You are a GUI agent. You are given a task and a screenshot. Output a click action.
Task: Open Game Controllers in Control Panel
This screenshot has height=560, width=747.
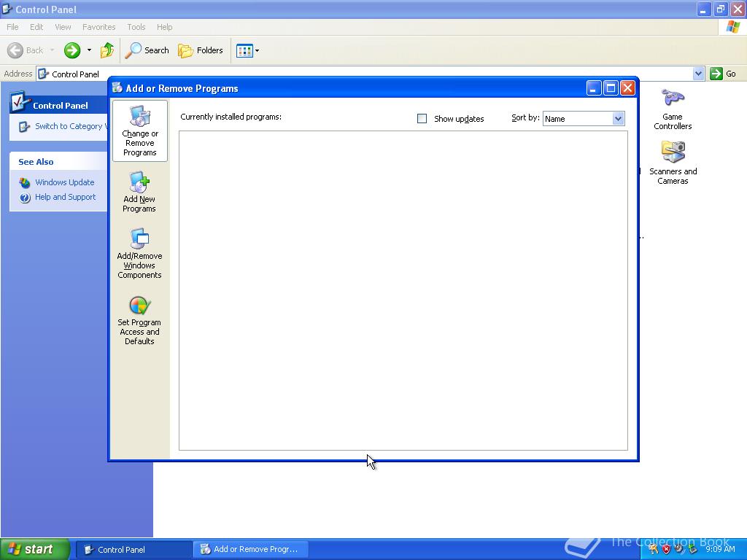pyautogui.click(x=673, y=109)
